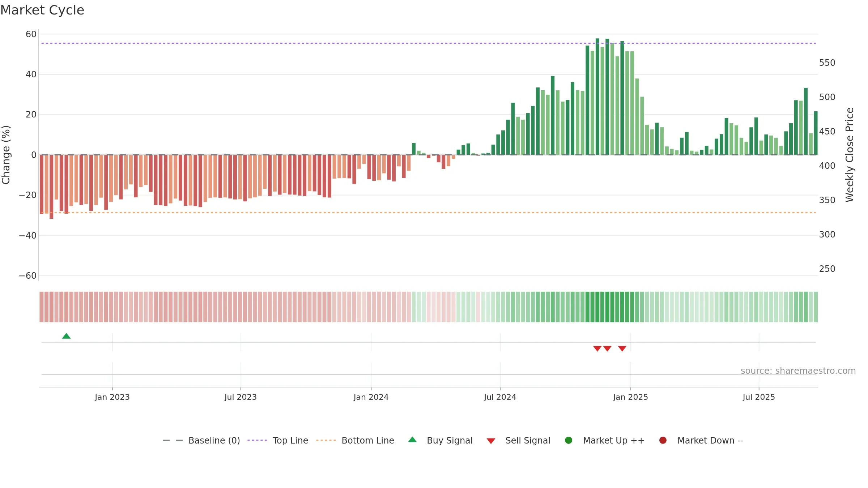This screenshot has width=868, height=488.
Task: Click the Jul 2025 axis label
Action: (759, 397)
